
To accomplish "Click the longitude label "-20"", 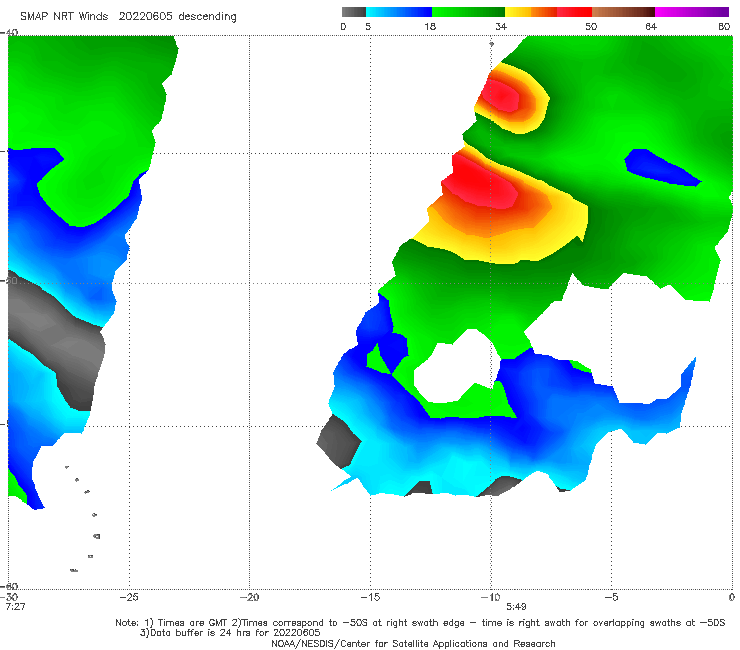I will (x=249, y=597).
